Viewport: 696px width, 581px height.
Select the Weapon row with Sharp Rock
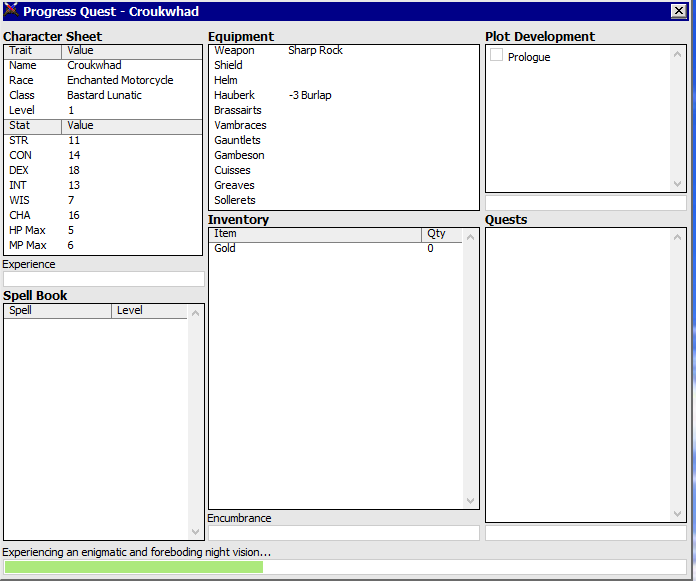(x=344, y=51)
